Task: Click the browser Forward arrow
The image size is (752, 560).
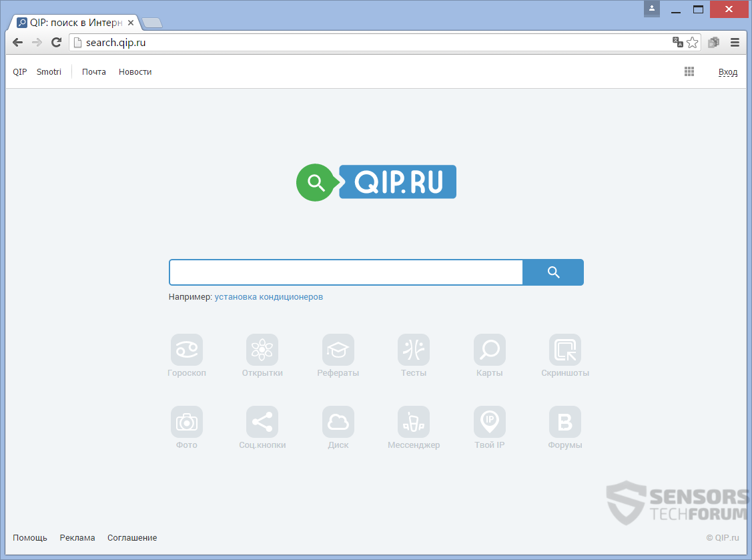Action: coord(37,42)
